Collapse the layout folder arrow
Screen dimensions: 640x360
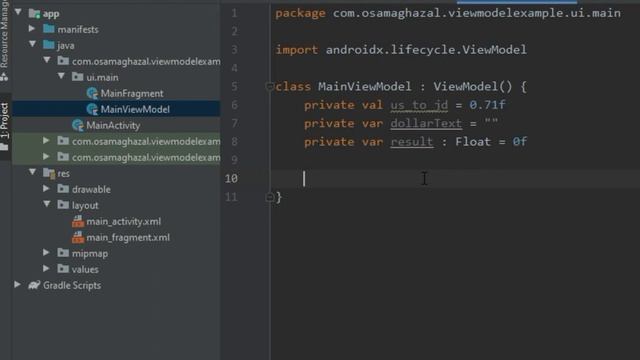point(47,204)
